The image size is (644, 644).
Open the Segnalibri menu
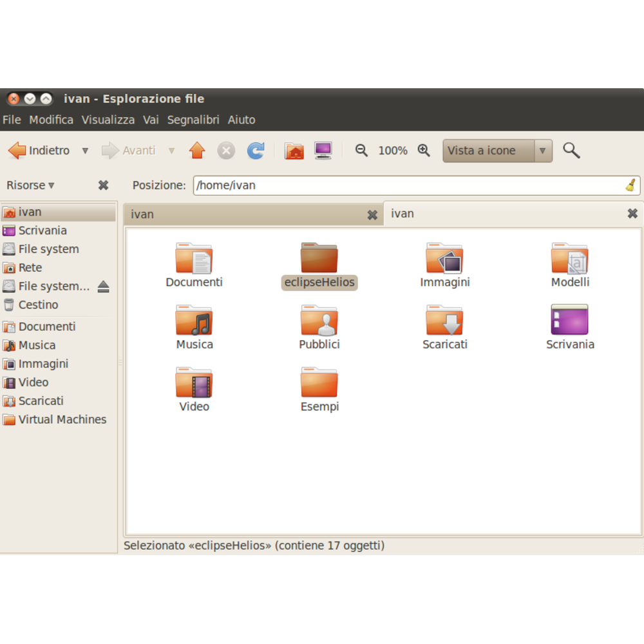click(193, 120)
